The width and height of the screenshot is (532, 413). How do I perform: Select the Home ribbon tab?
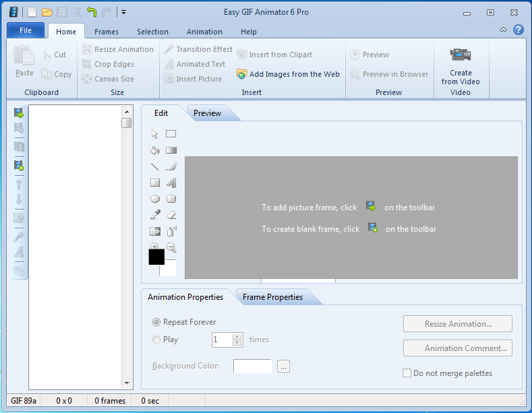[x=66, y=32]
